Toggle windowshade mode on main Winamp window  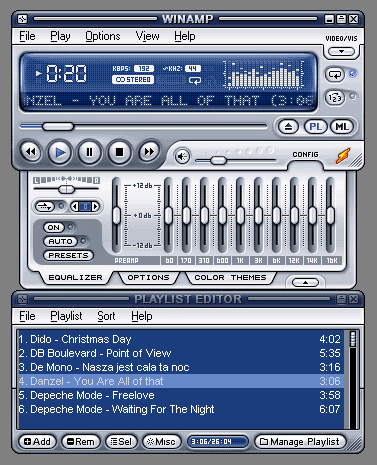[x=341, y=19]
